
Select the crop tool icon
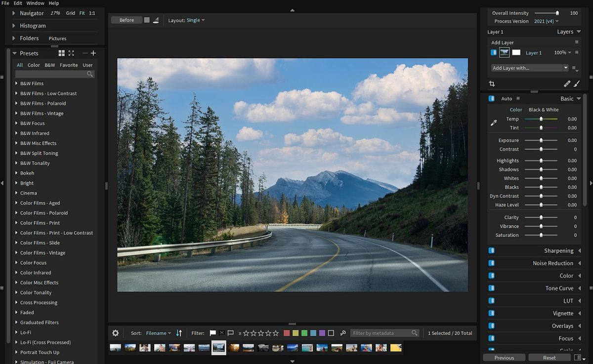[x=492, y=84]
